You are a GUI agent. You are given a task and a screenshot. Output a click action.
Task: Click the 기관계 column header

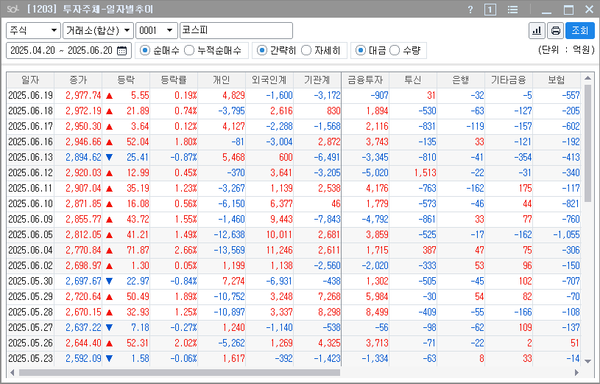(318, 80)
